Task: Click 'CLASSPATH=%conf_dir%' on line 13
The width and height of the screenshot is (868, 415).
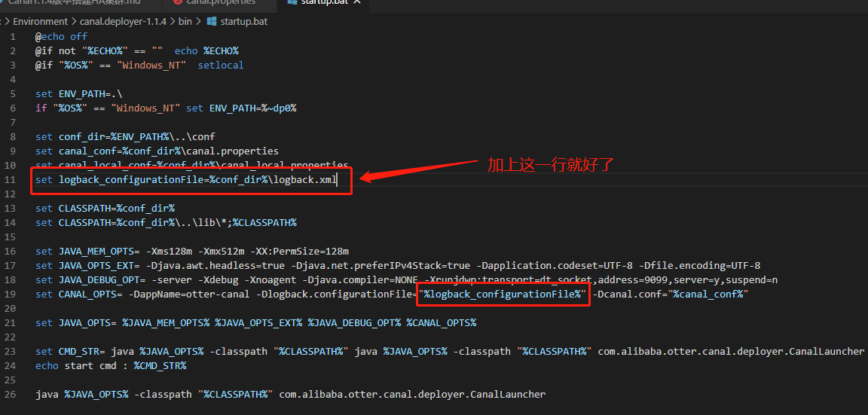Action: (x=117, y=208)
